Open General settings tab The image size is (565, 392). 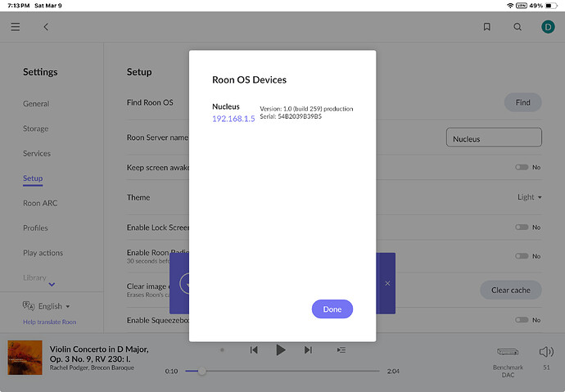coord(36,104)
